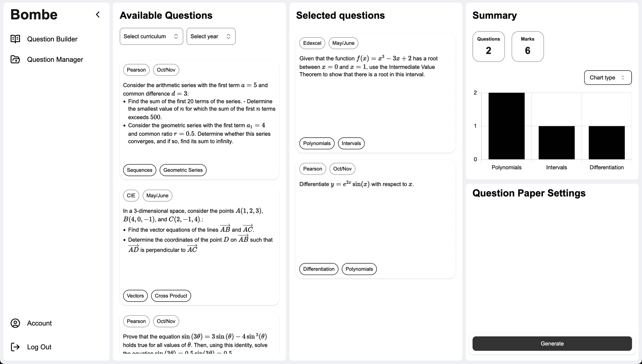Click the Generate button
Image resolution: width=642 pixels, height=364 pixels.
pyautogui.click(x=552, y=343)
